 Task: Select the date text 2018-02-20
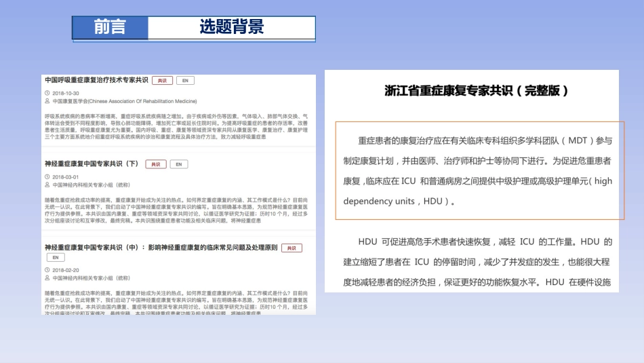tap(66, 270)
